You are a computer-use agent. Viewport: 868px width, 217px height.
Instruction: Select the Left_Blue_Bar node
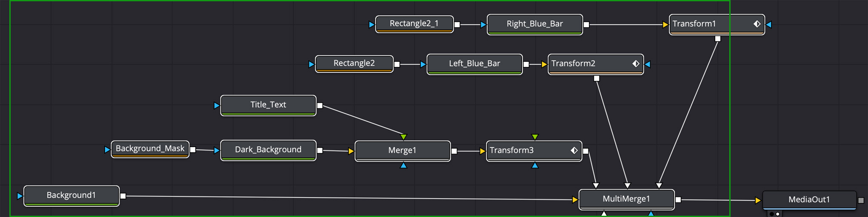(x=474, y=64)
